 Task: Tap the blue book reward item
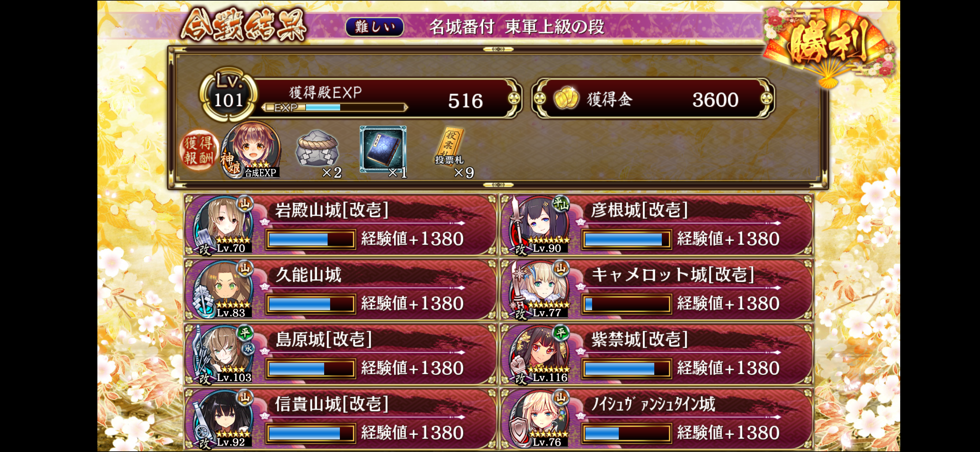tap(383, 150)
